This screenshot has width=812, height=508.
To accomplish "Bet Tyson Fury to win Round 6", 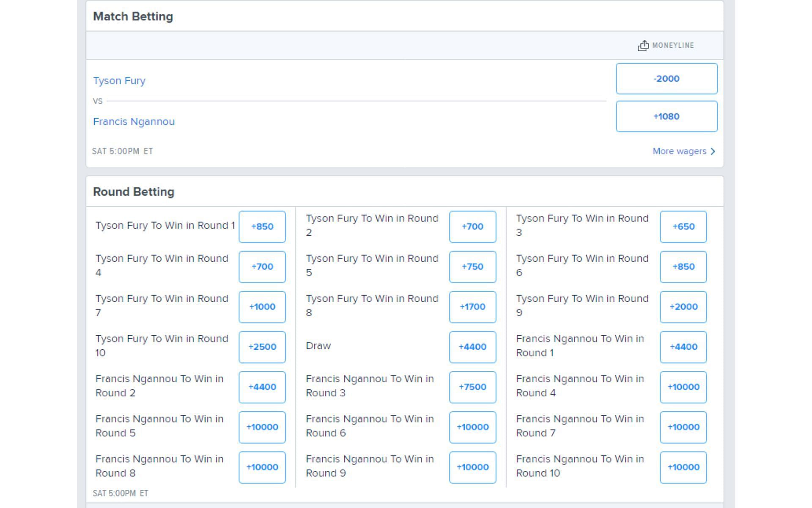I will [683, 267].
